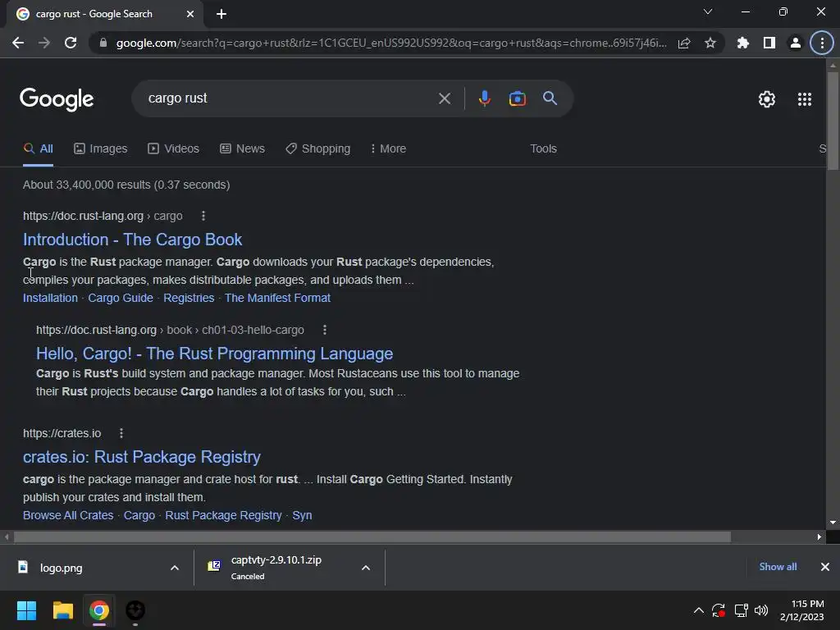
Task: Open options for hello-cargo result
Action: click(325, 330)
